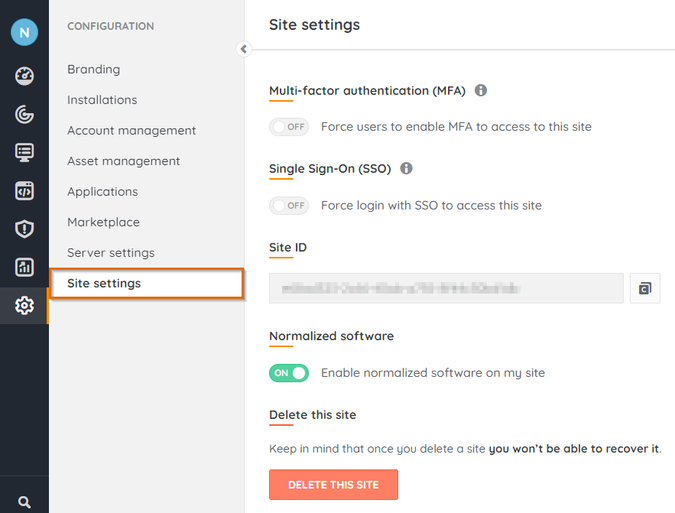Open the user avatar N profile
The height and width of the screenshot is (513, 675).
[x=24, y=32]
